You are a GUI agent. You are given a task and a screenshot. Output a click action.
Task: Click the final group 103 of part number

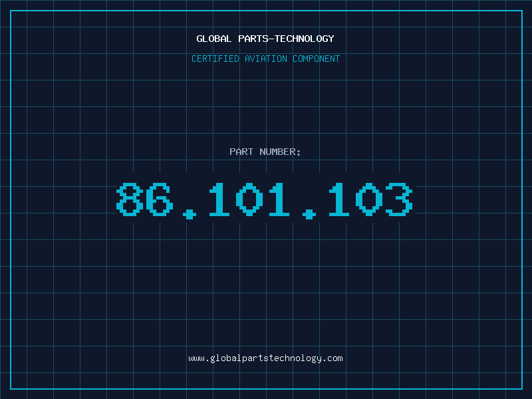(371, 199)
